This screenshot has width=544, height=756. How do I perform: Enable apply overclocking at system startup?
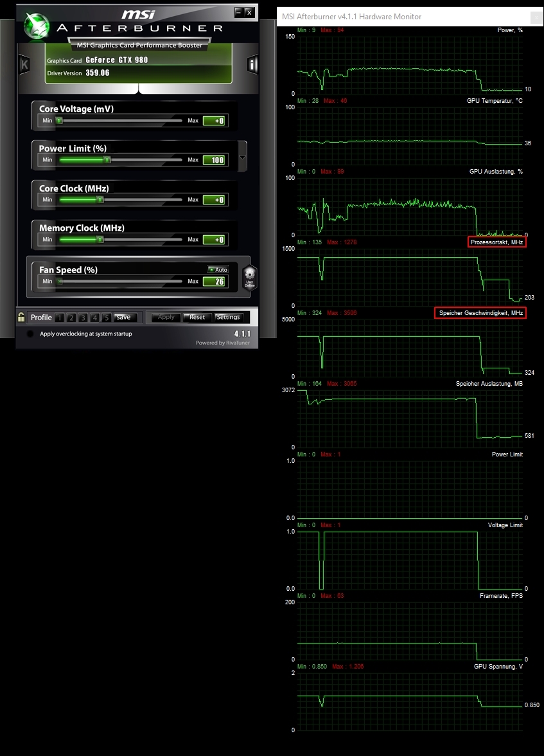(30, 334)
